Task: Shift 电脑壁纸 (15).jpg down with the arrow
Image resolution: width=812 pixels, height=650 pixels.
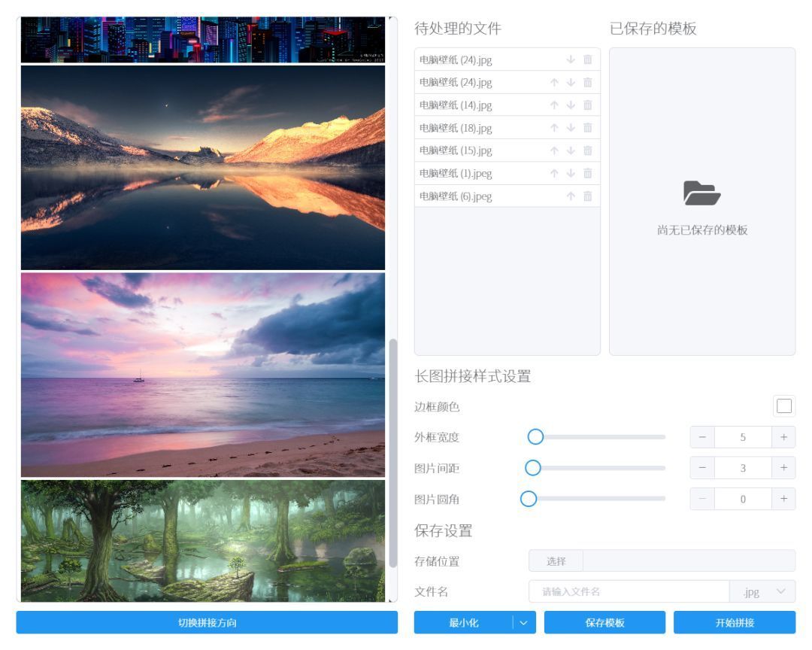Action: pyautogui.click(x=571, y=150)
